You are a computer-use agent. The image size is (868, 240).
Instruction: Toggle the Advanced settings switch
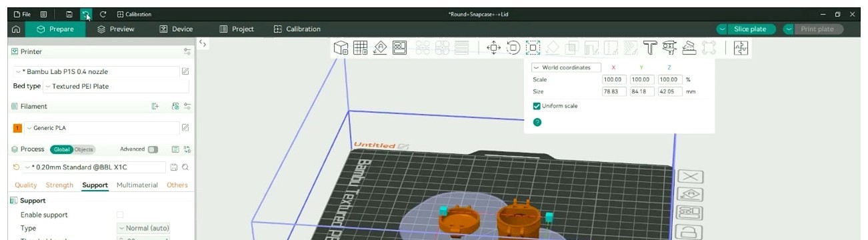(x=153, y=149)
